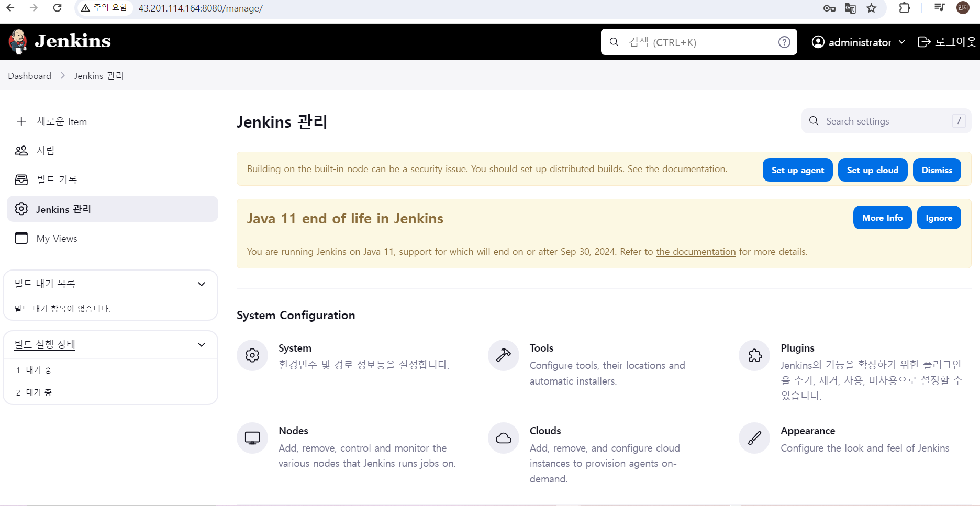980x506 pixels.
Task: Click the plus icon for 새로운 Item
Action: click(x=21, y=121)
